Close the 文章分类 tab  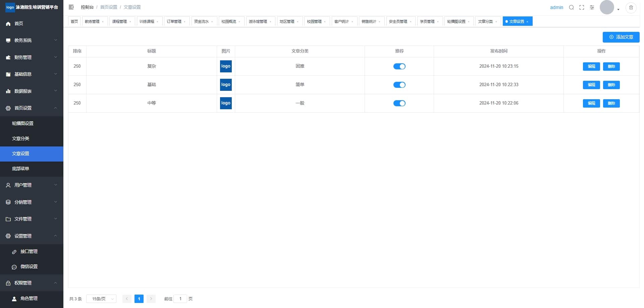(496, 22)
